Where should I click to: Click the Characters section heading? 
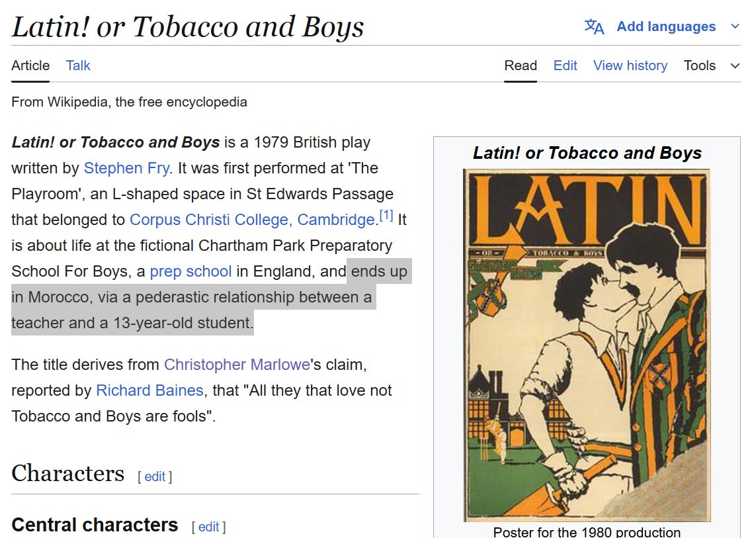coord(68,473)
